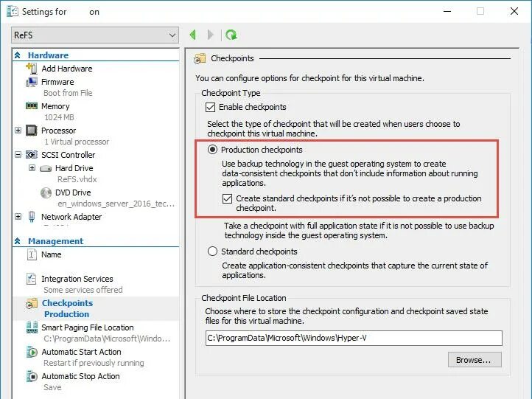Click the Firmware icon
Viewport: 532px width, 399px height.
[x=32, y=82]
